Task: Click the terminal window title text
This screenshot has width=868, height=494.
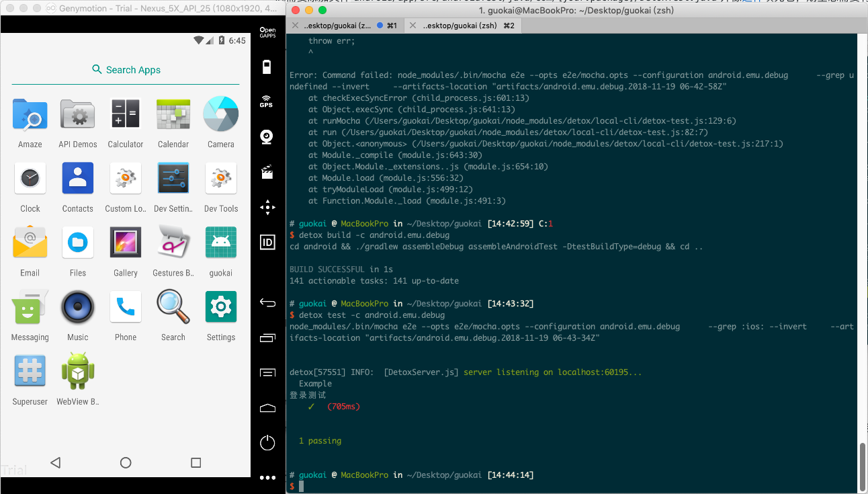Action: click(x=576, y=10)
